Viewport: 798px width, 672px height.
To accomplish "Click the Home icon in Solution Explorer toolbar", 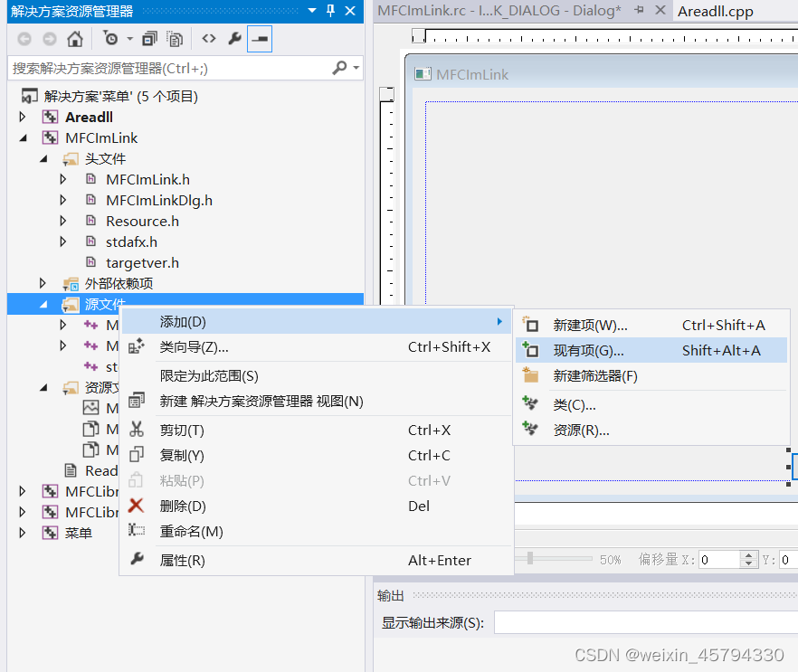I will [74, 39].
